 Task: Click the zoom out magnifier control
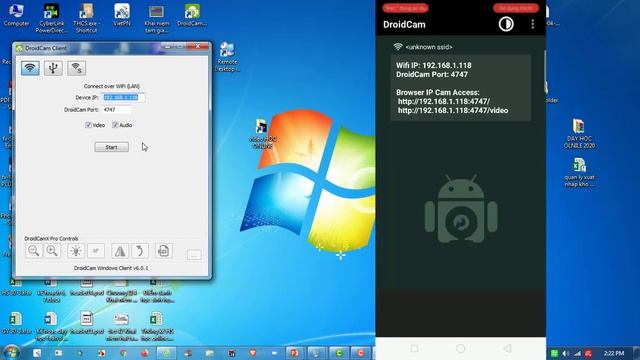[33, 251]
